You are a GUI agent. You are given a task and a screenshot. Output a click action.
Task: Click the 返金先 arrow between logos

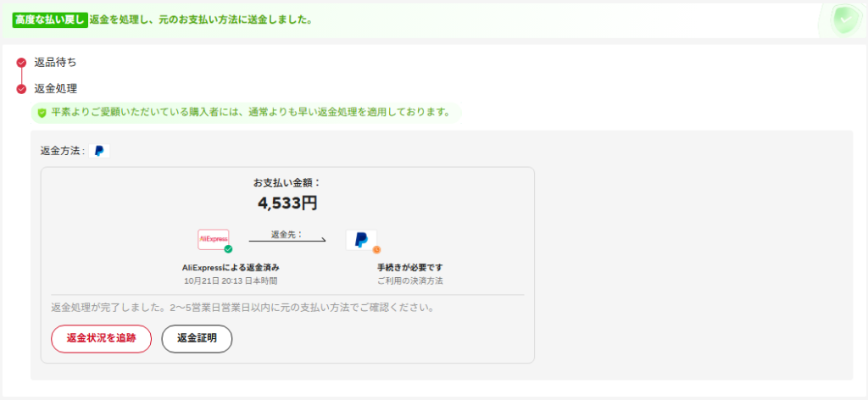(x=287, y=240)
